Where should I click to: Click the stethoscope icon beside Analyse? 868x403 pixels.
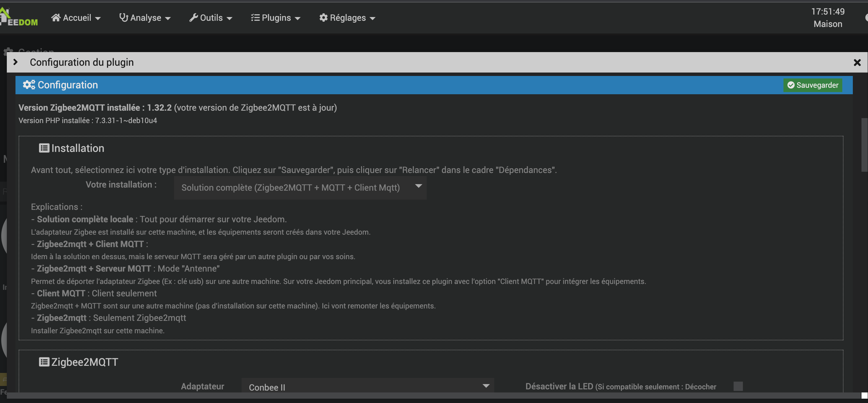point(124,18)
